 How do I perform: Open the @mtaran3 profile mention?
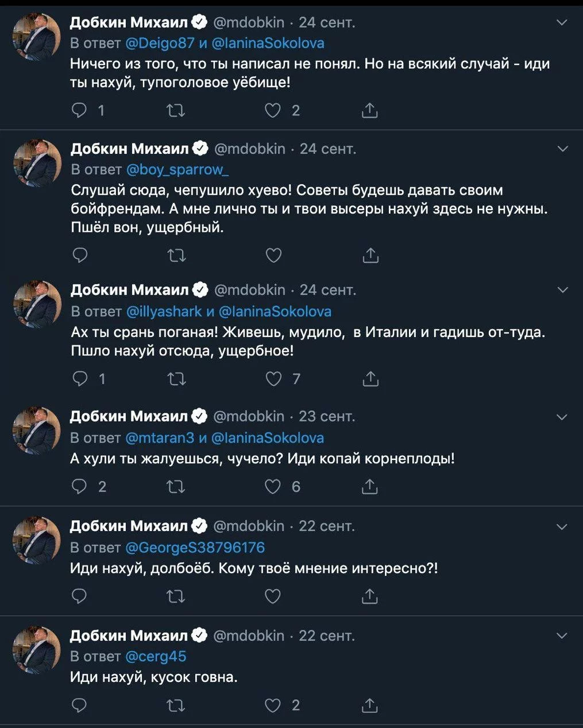pos(160,438)
